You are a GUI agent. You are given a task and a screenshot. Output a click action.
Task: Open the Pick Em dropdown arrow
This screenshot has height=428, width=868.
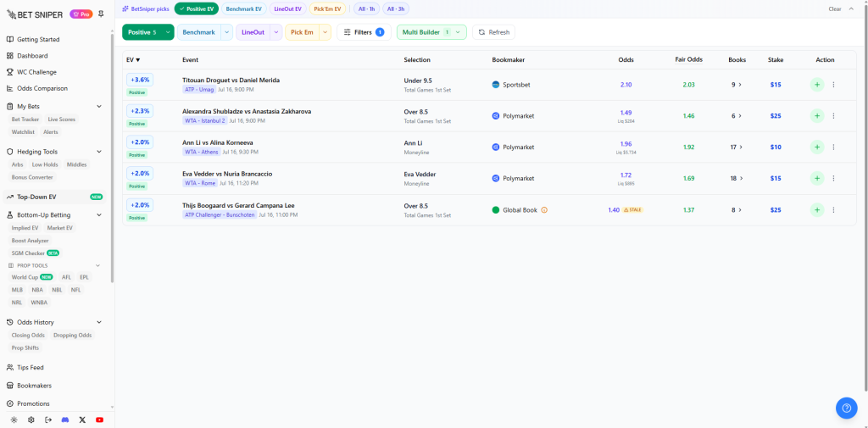[325, 32]
